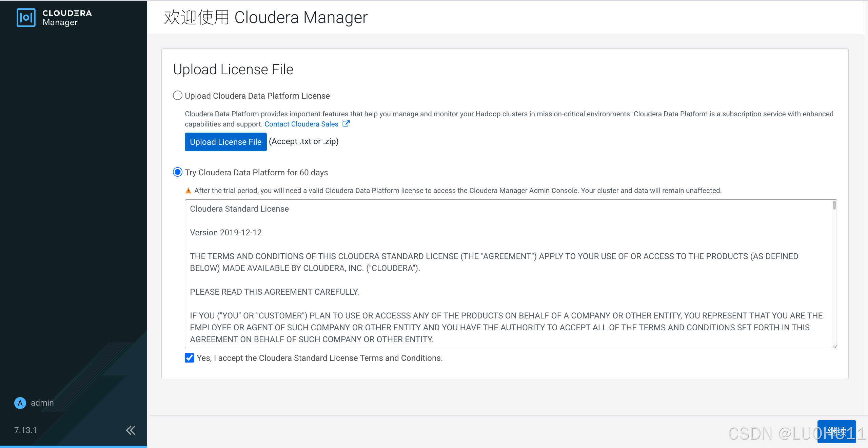868x448 pixels.
Task: Uncheck accept Cloudera Standard License Terms checkbox
Action: click(x=190, y=358)
